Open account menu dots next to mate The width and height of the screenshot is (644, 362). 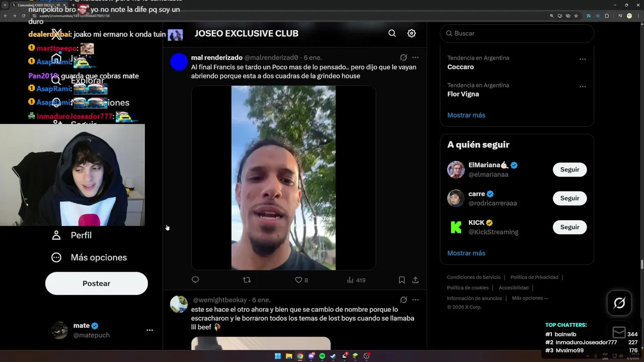(149, 330)
